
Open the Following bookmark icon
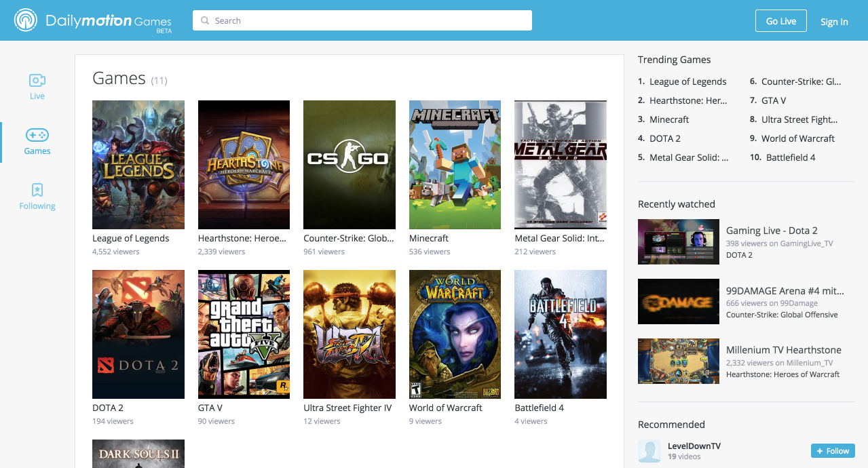coord(37,190)
